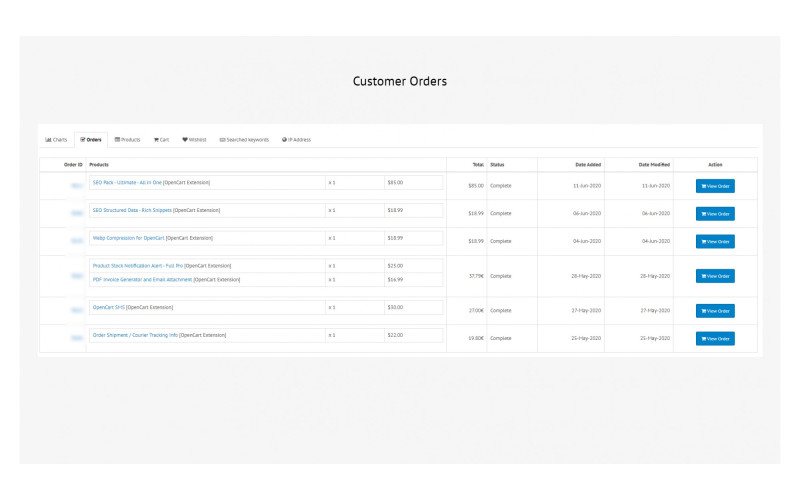This screenshot has width=800, height=500.
Task: View the order dated 06-Jun-2020
Action: (x=715, y=213)
